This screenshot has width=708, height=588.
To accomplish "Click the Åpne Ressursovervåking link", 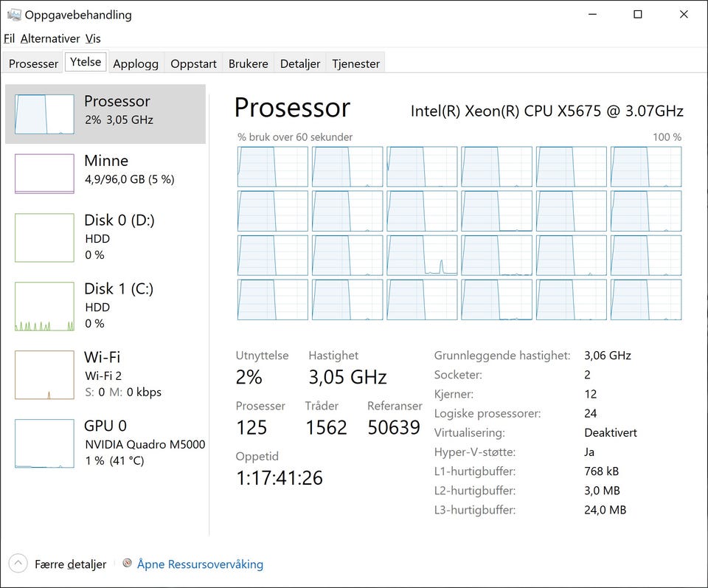I will click(200, 564).
